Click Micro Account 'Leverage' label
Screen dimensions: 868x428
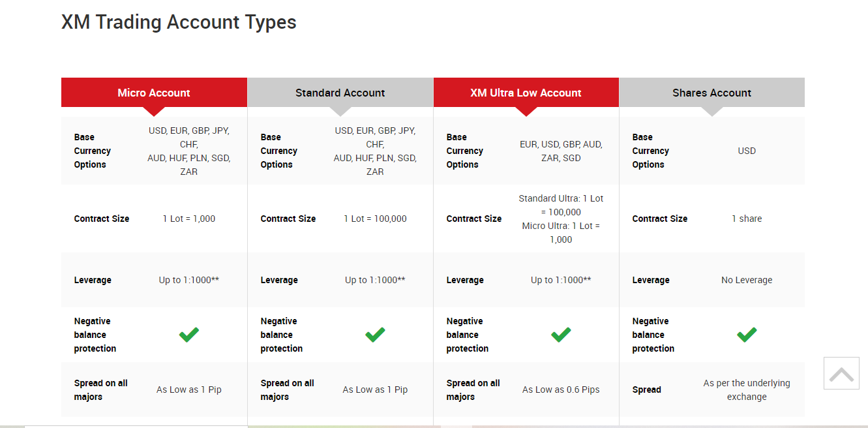(x=93, y=280)
